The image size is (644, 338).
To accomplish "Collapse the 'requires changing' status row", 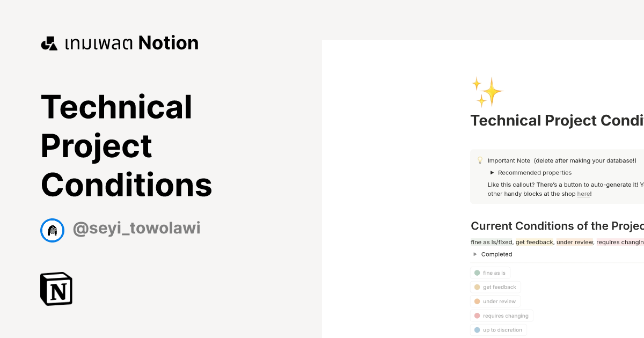I will click(502, 315).
